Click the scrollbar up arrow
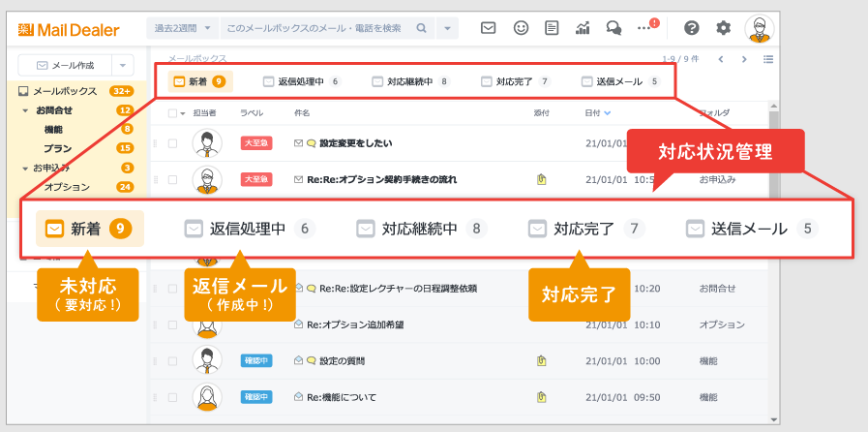868x432 pixels. coord(774,107)
